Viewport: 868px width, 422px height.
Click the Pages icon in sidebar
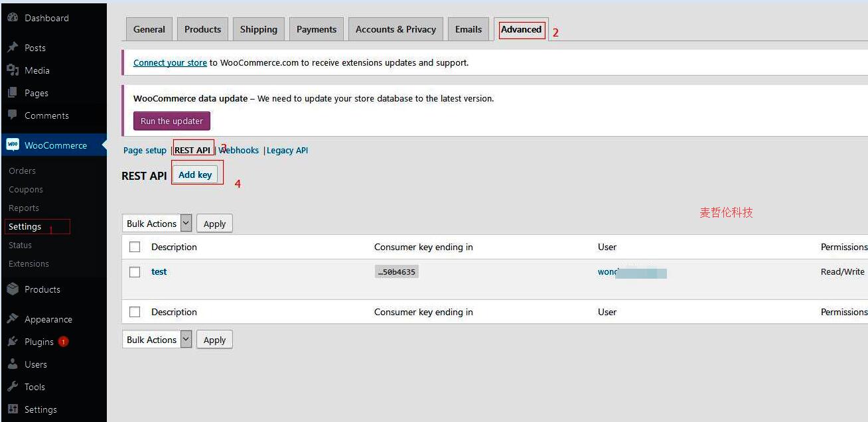point(13,93)
